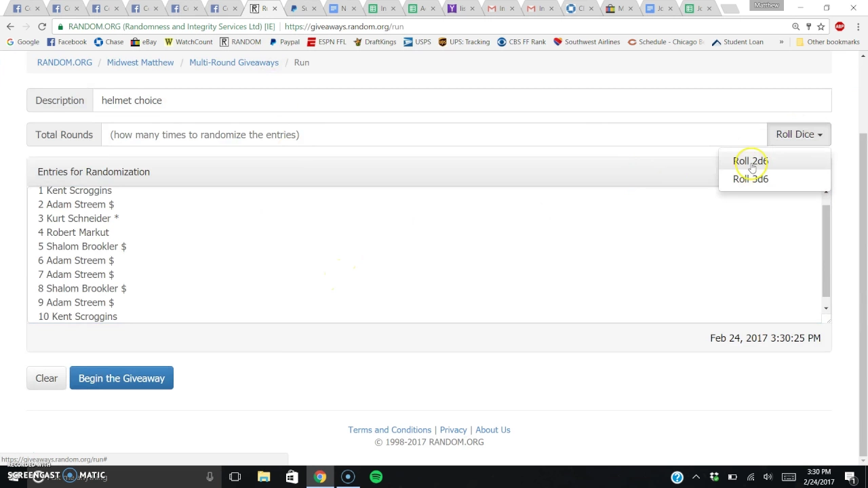The image size is (868, 488).
Task: Open the eBay bookmark
Action: (144, 42)
